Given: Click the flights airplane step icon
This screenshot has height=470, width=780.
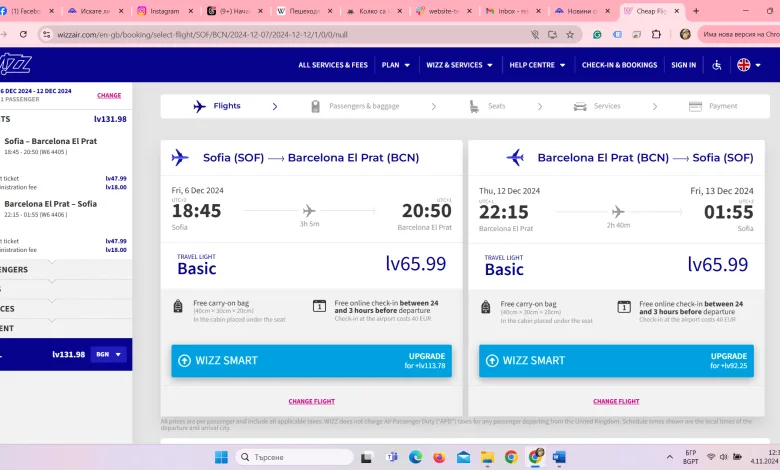Looking at the screenshot, I should click(199, 106).
